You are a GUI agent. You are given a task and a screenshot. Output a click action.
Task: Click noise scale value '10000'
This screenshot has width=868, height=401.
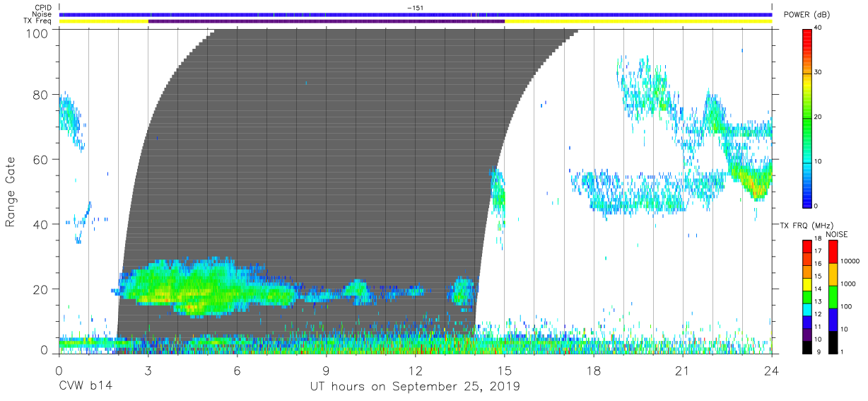(849, 261)
